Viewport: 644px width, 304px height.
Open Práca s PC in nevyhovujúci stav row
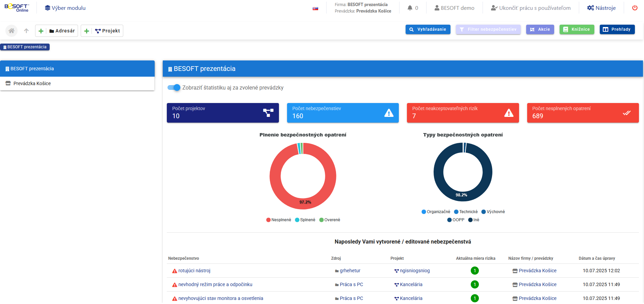tap(351, 298)
